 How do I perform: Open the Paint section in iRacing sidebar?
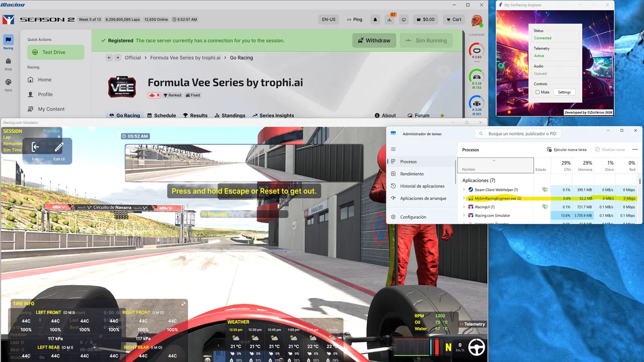tap(9, 84)
